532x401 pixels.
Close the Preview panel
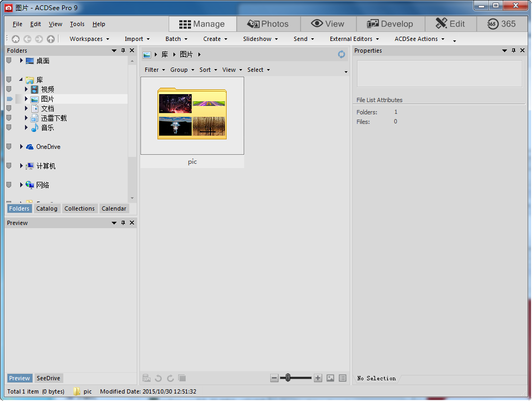(132, 223)
